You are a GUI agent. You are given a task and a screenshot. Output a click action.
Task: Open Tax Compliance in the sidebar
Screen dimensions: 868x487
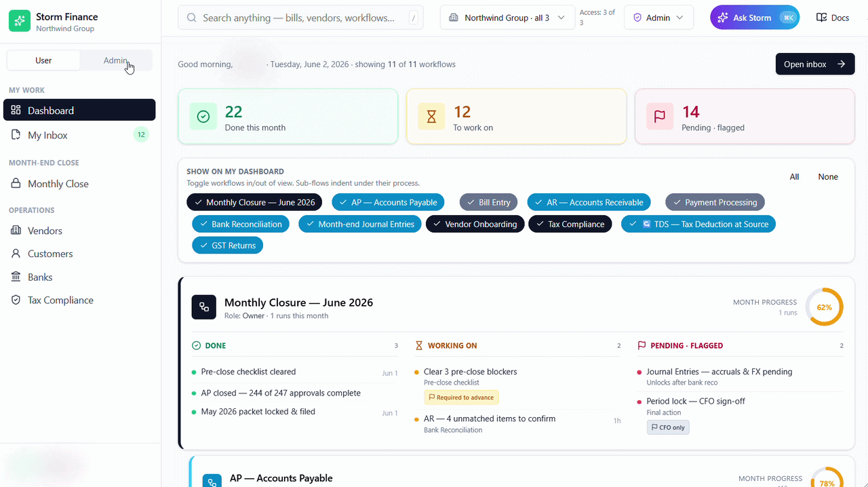tap(79, 300)
